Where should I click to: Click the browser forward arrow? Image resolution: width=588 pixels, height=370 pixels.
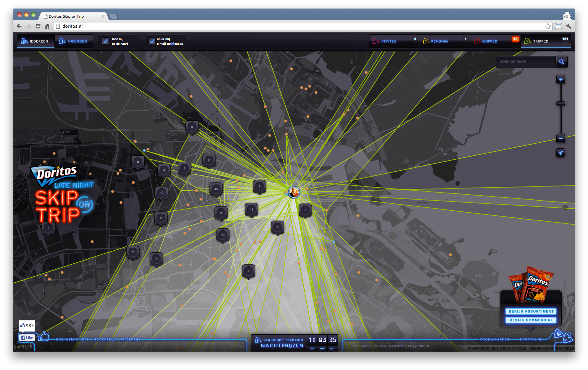pyautogui.click(x=28, y=26)
